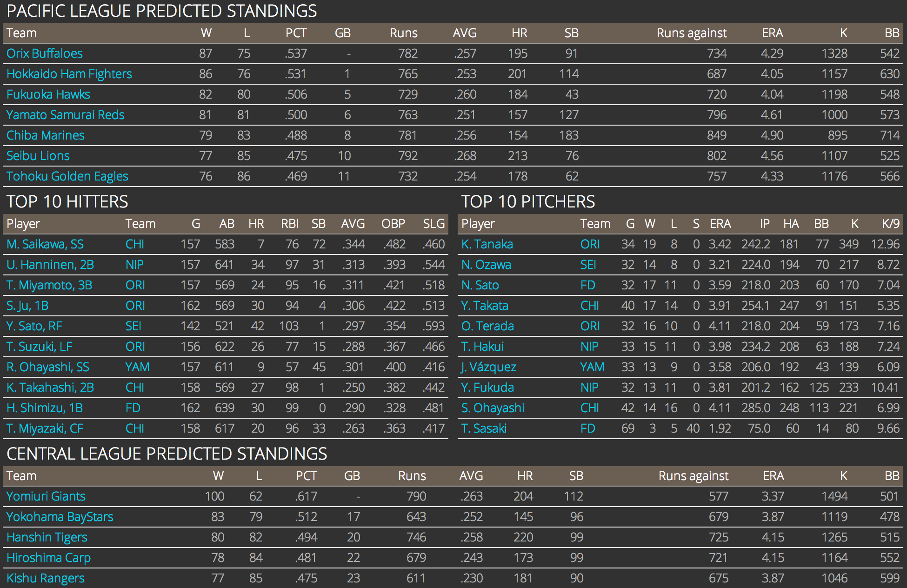Open Fukuoka Hawks team page
Image resolution: width=907 pixels, height=588 pixels.
[x=48, y=94]
